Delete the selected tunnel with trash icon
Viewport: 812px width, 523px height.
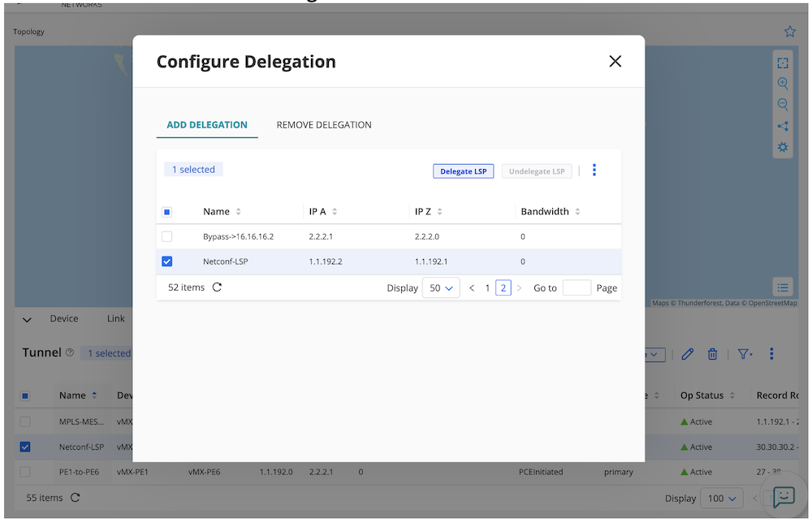click(x=712, y=354)
